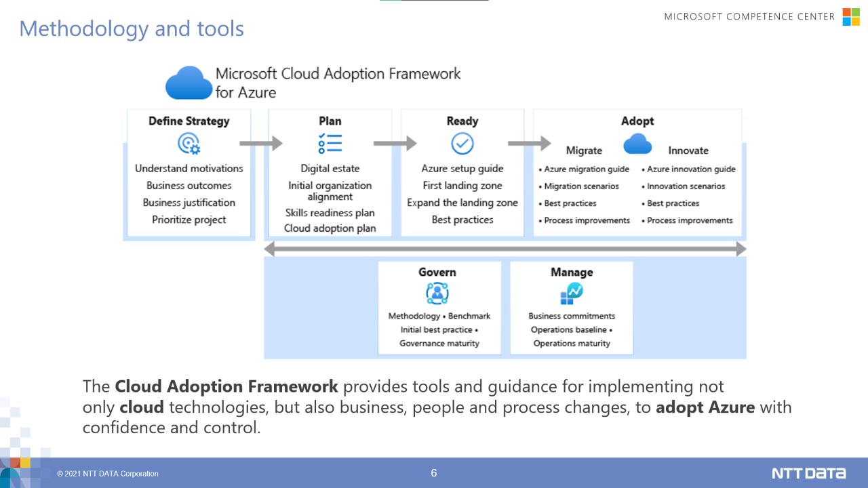Viewport: 868px width, 488px height.
Task: Click Business commitments text
Action: click(x=572, y=317)
